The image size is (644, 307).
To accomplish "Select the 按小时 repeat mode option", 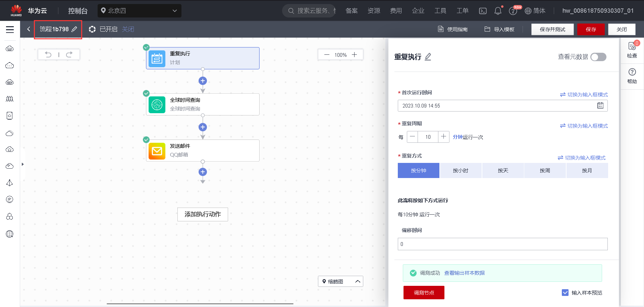I will click(x=460, y=170).
